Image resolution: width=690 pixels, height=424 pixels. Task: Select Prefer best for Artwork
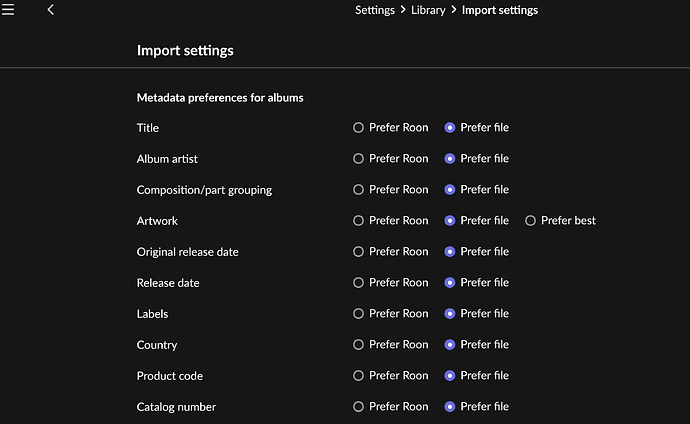coord(531,221)
